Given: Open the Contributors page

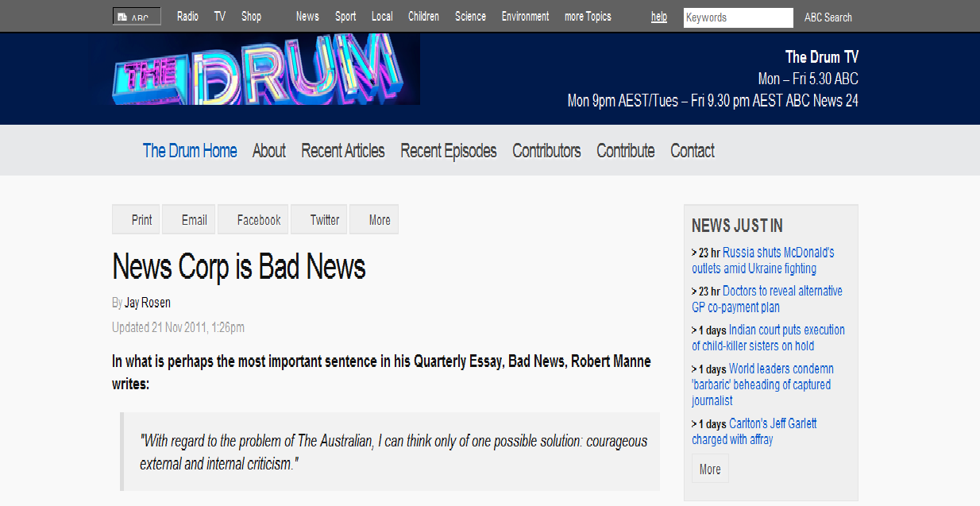Looking at the screenshot, I should pyautogui.click(x=546, y=150).
